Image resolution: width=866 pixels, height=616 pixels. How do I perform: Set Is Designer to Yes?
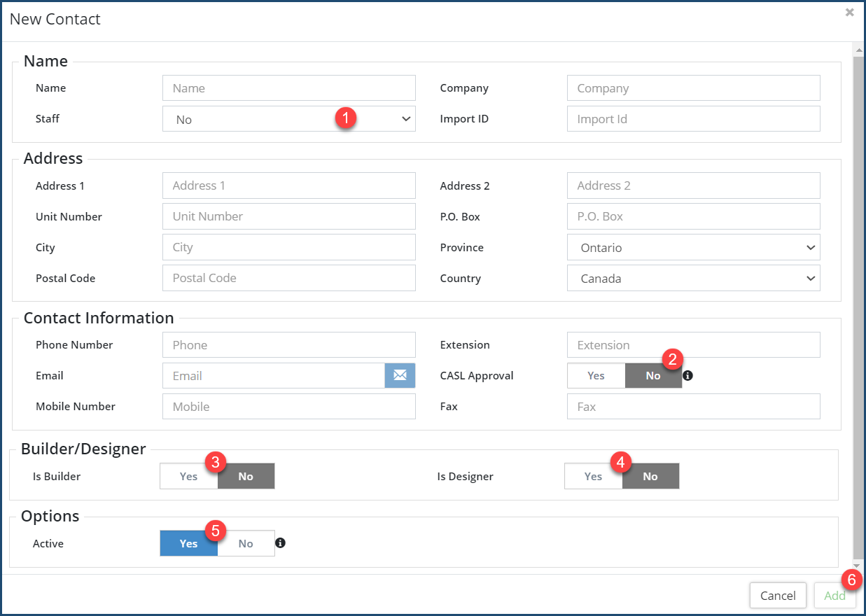[593, 476]
